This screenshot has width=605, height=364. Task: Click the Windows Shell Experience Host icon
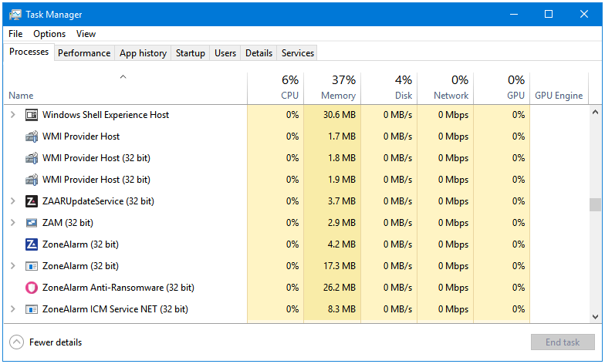click(31, 114)
